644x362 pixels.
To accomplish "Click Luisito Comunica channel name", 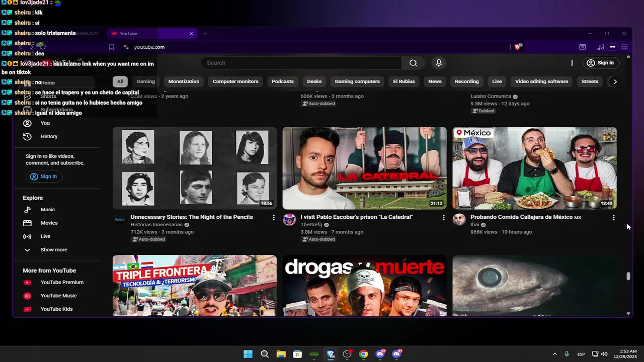I will [x=491, y=96].
